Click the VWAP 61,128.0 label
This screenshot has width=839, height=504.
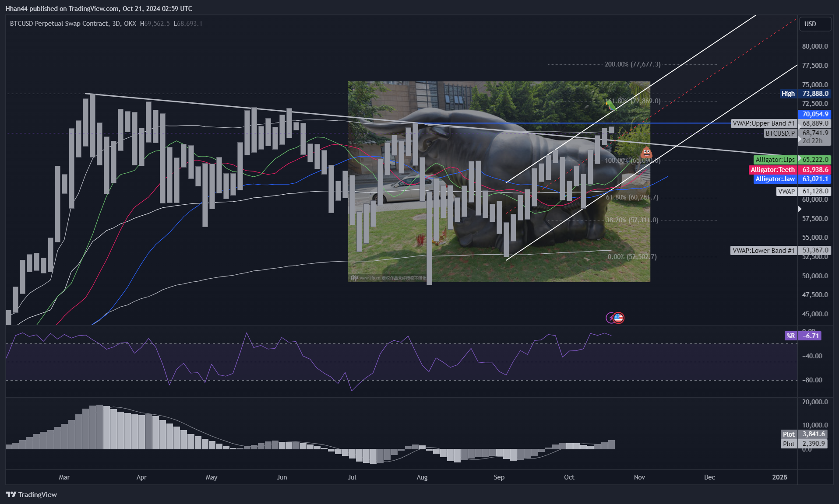point(803,191)
